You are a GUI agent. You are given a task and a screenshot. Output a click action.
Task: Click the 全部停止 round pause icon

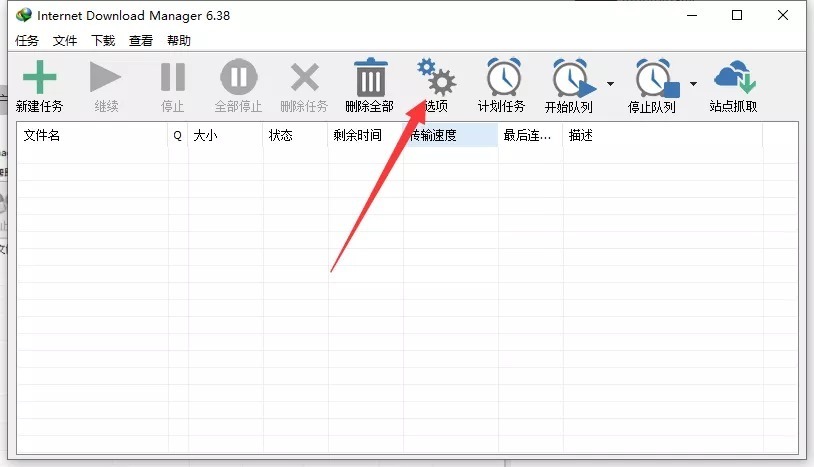coord(239,77)
